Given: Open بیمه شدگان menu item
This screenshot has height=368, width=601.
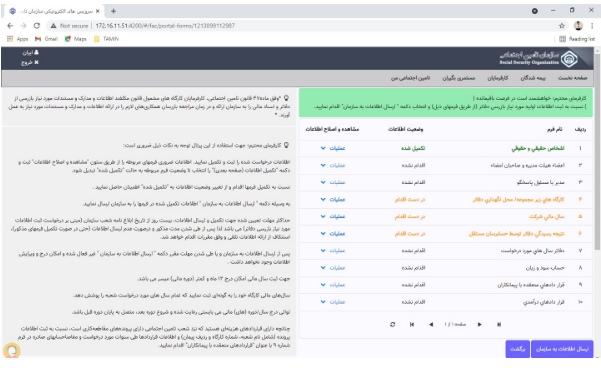Looking at the screenshot, I should click(x=533, y=78).
